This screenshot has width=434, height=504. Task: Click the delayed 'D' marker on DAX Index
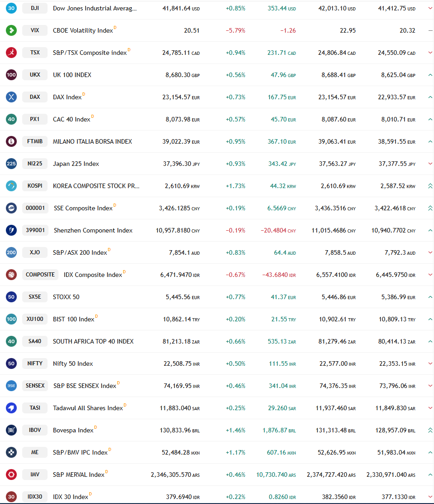pyautogui.click(x=84, y=94)
